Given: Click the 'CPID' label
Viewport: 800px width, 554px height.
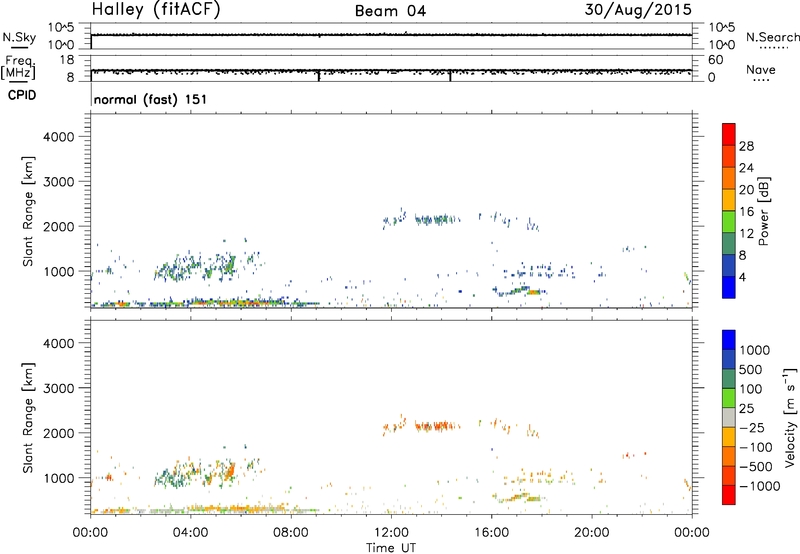Looking at the screenshot, I should (22, 95).
